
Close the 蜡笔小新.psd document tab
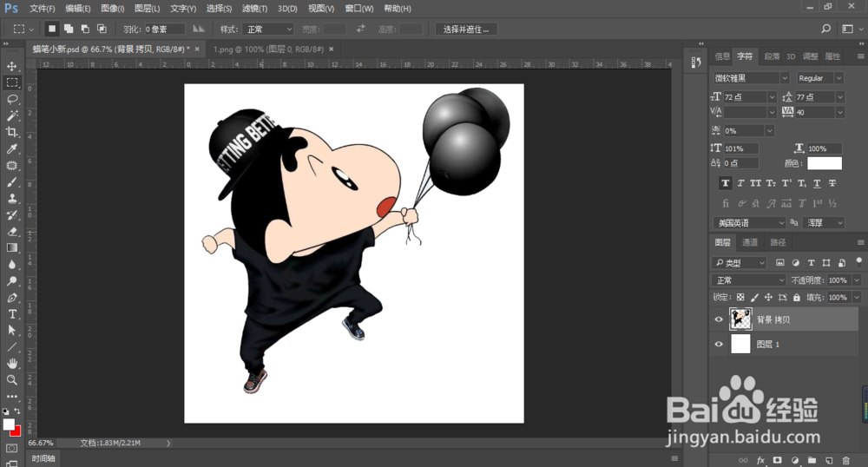tap(196, 49)
